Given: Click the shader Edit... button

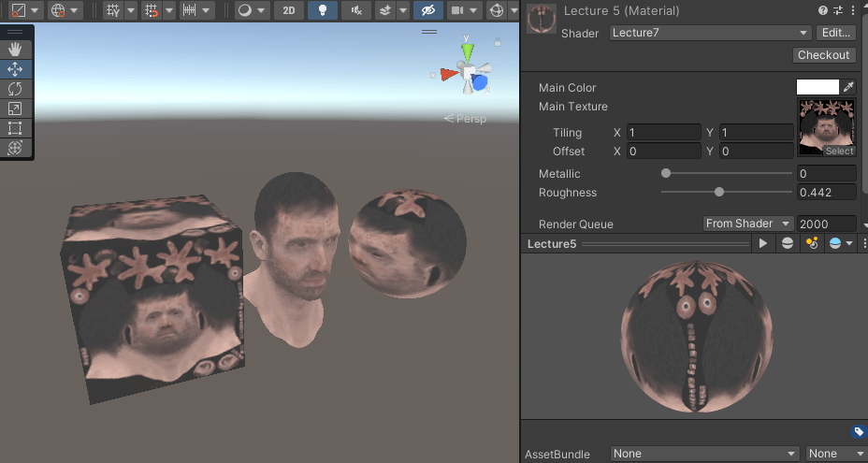Looking at the screenshot, I should [836, 33].
